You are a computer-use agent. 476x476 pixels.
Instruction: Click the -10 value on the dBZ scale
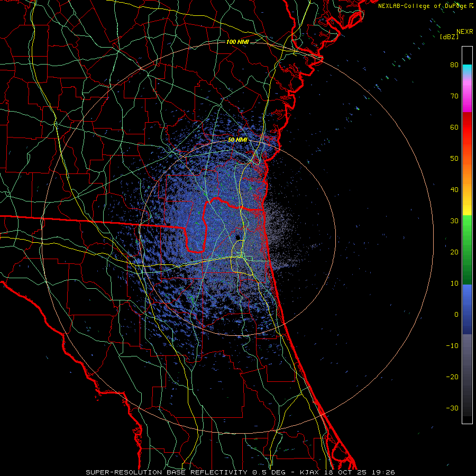(452, 346)
